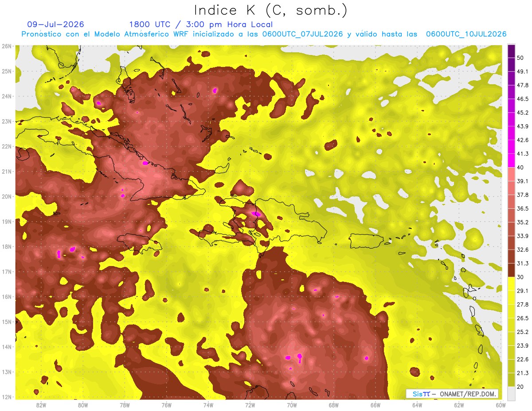The height and width of the screenshot is (411, 532).
Task: Click the colorbar value label 37.8
Action: click(x=522, y=195)
